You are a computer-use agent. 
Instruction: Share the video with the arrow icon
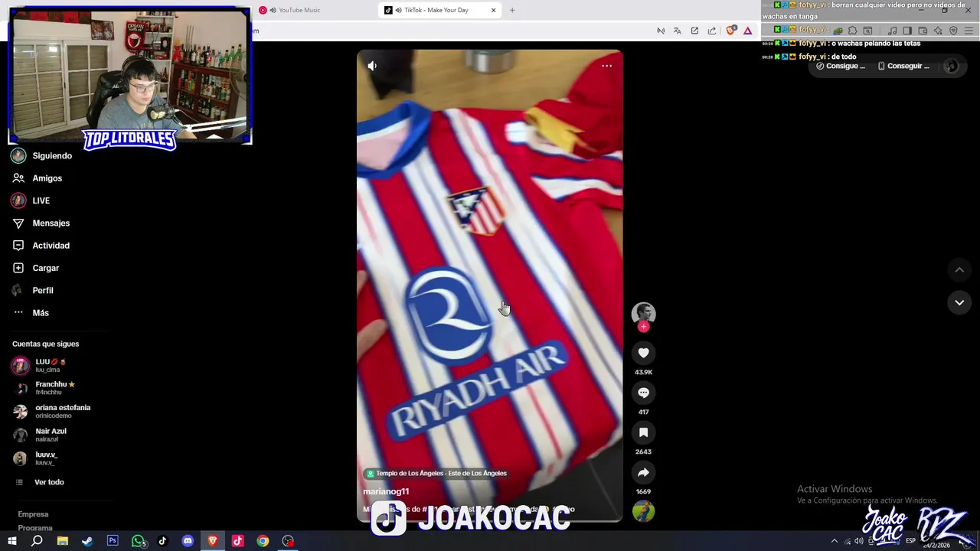[643, 472]
